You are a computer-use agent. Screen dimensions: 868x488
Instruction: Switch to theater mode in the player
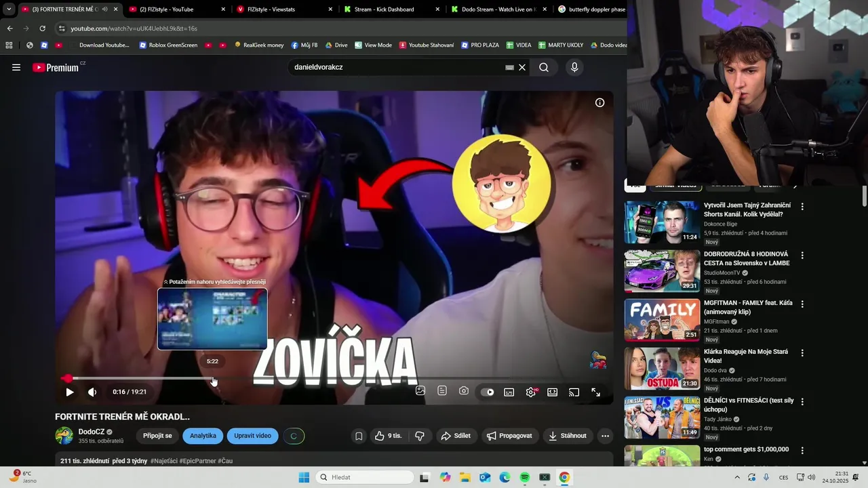click(x=553, y=392)
